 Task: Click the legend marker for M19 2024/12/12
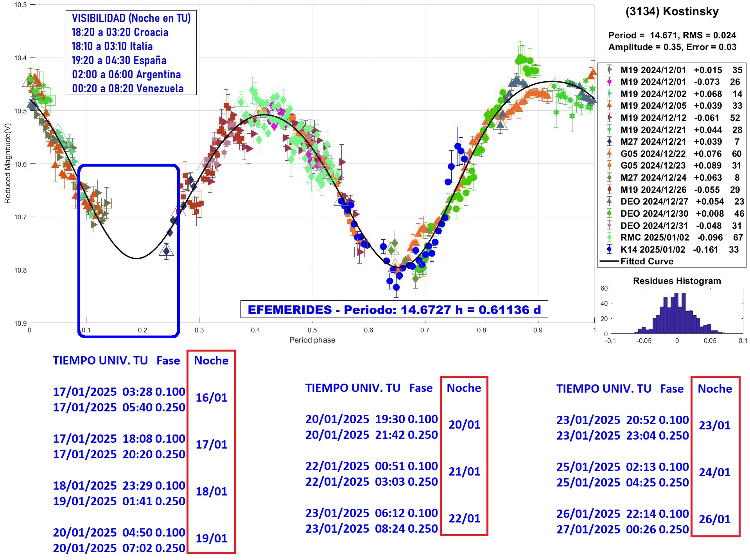(x=609, y=118)
